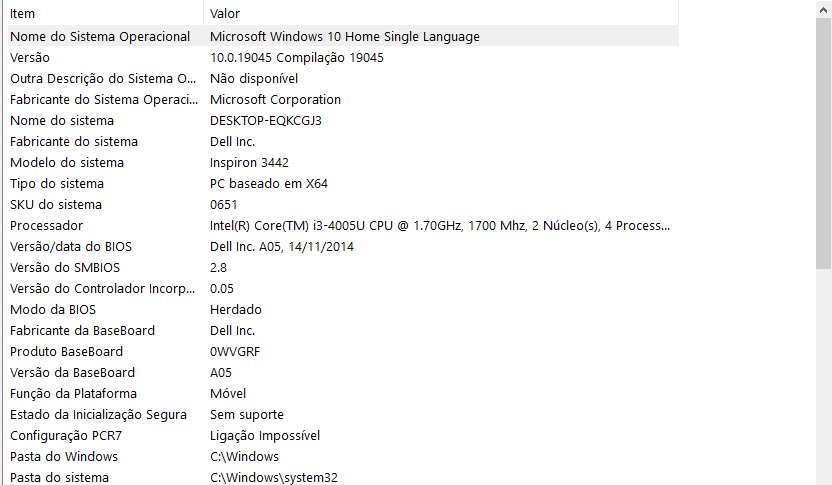Click the Fabricante do sistema row
This screenshot has width=832, height=485.
100,142
